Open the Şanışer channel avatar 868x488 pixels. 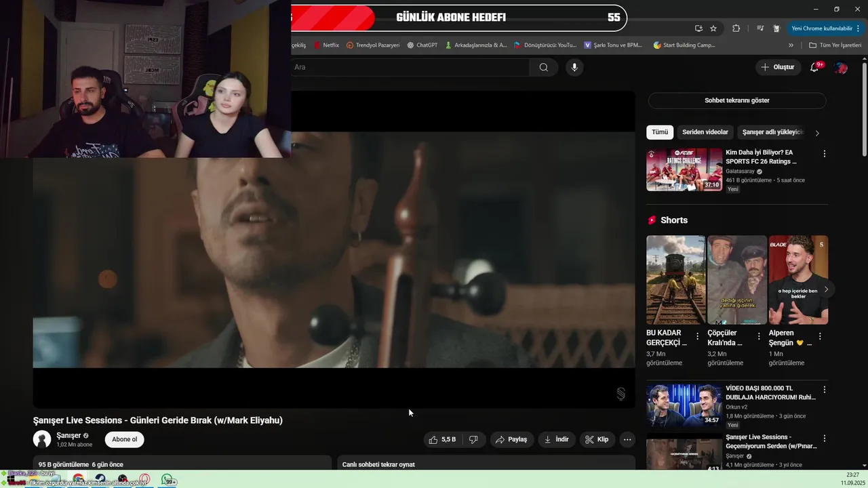pyautogui.click(x=42, y=439)
